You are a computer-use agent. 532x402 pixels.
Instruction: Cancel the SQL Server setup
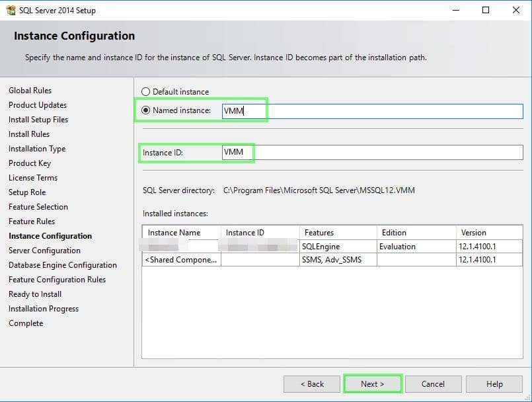[x=434, y=384]
